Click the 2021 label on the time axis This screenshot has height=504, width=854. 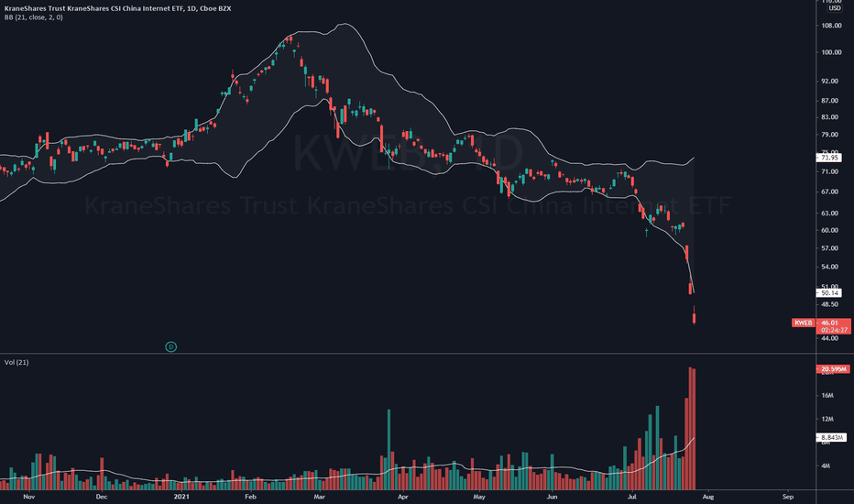click(x=181, y=497)
